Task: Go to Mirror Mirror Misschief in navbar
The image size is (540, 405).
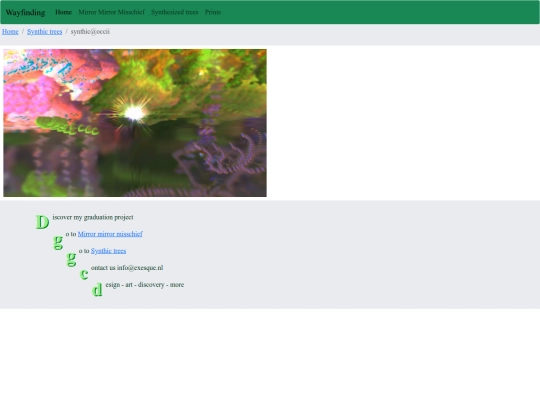Action: [112, 12]
